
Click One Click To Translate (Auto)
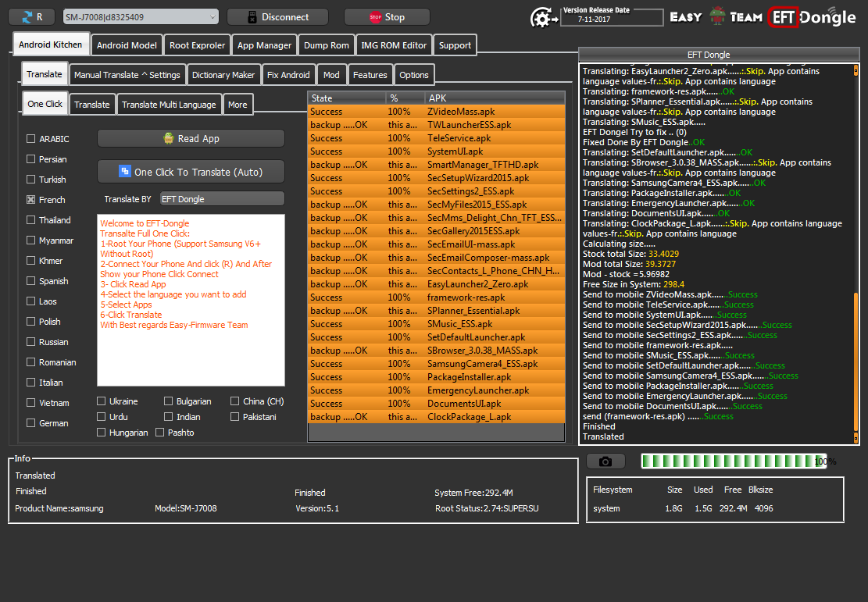(x=191, y=172)
